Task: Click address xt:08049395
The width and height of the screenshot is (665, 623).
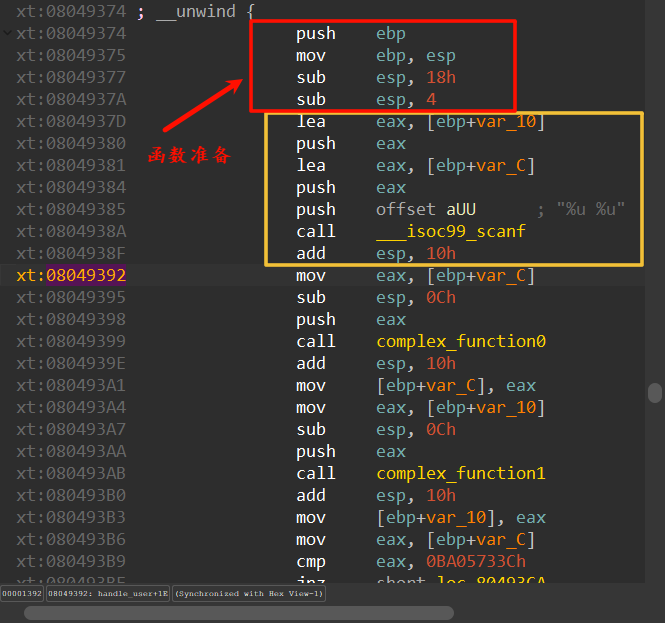Action: pyautogui.click(x=71, y=297)
